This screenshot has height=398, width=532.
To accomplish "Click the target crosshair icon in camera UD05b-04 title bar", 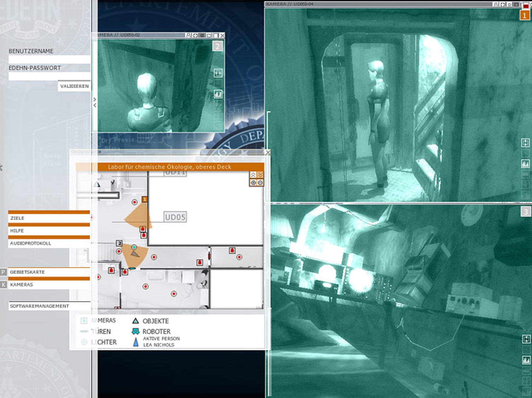I will (x=503, y=4).
